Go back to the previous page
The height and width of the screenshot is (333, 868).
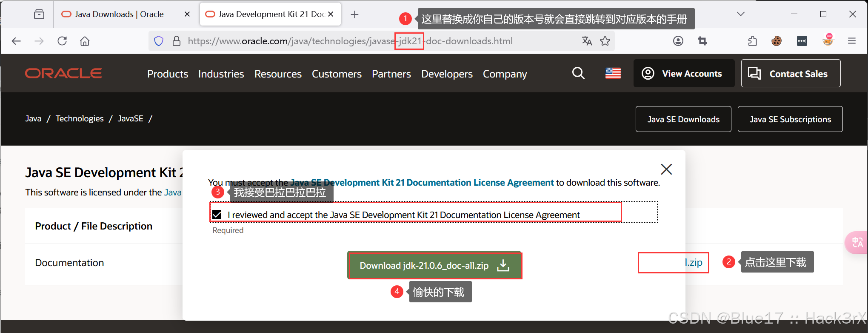click(x=16, y=41)
